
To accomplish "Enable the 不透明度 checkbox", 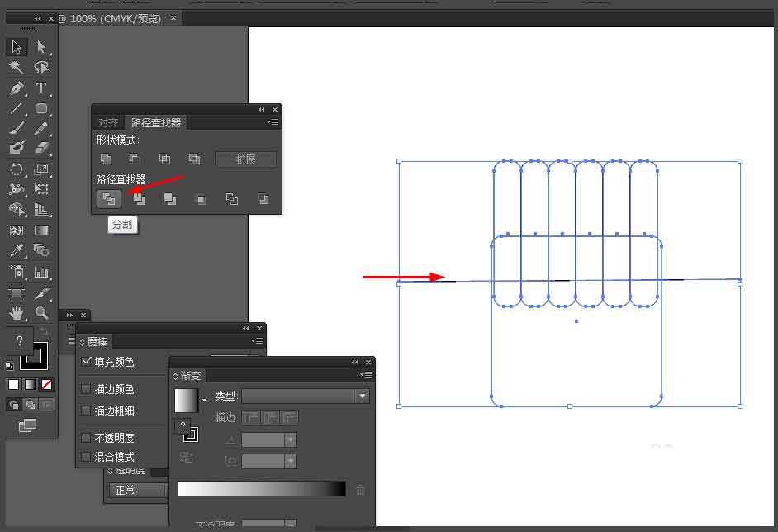I will click(x=86, y=437).
